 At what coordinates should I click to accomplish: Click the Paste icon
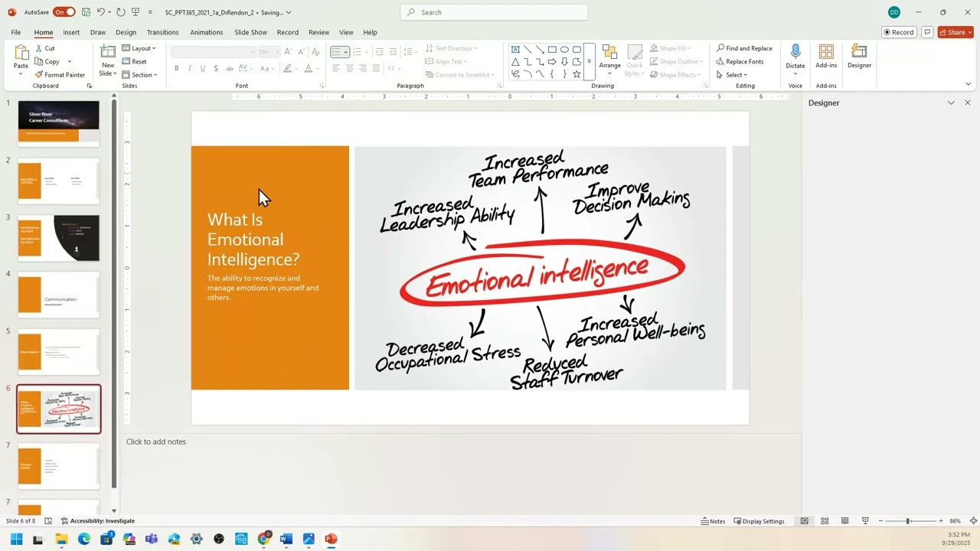tap(21, 53)
